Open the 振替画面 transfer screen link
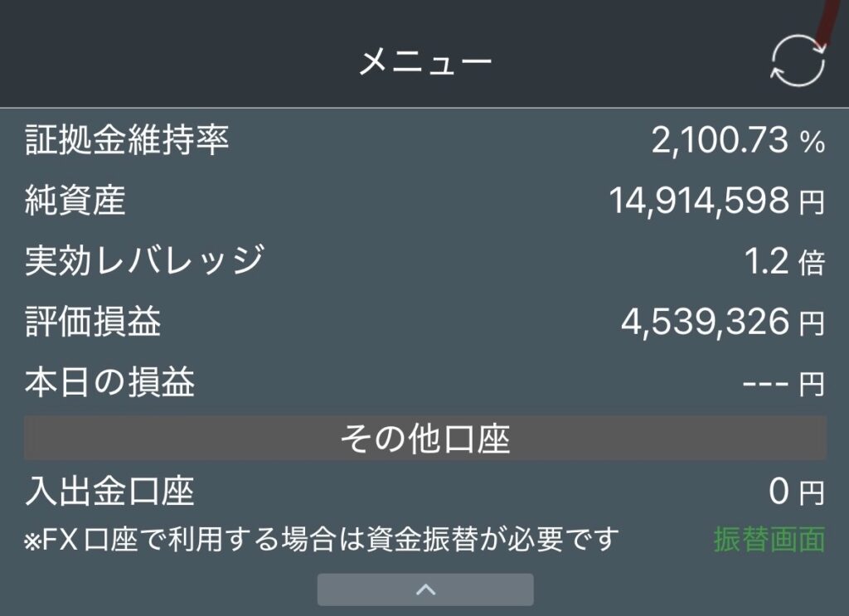849x616 pixels. (x=769, y=539)
